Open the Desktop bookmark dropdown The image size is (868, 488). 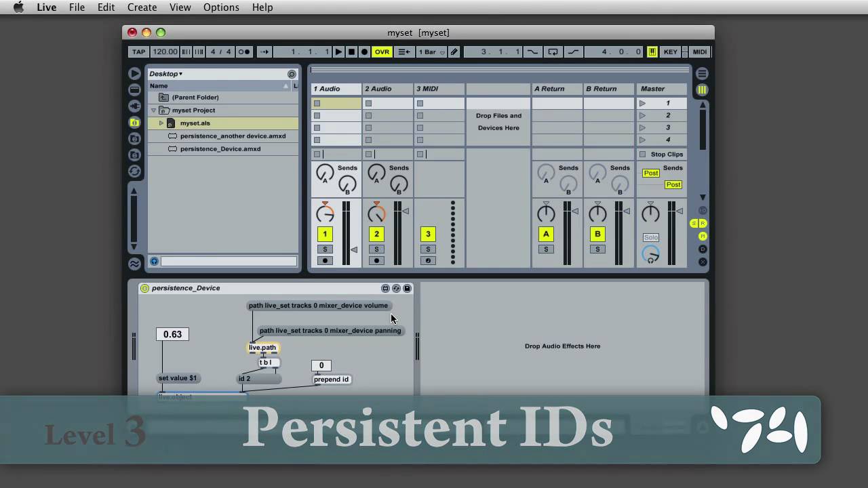click(166, 74)
